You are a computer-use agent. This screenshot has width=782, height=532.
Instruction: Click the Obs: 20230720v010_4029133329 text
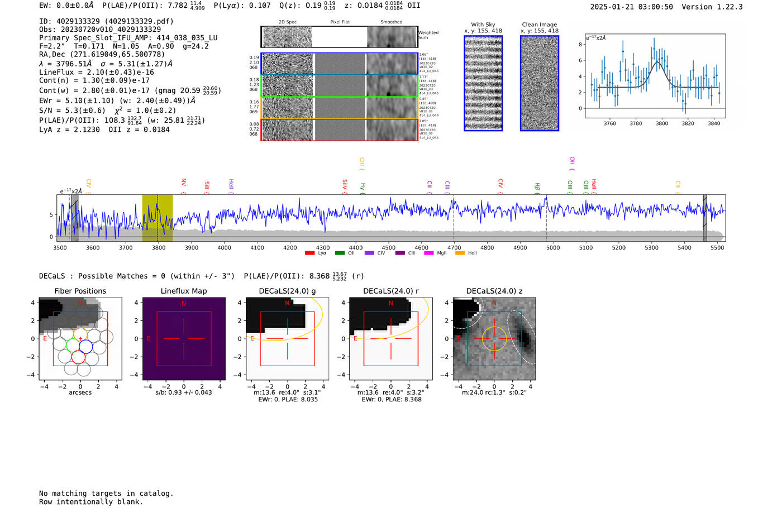[x=100, y=30]
